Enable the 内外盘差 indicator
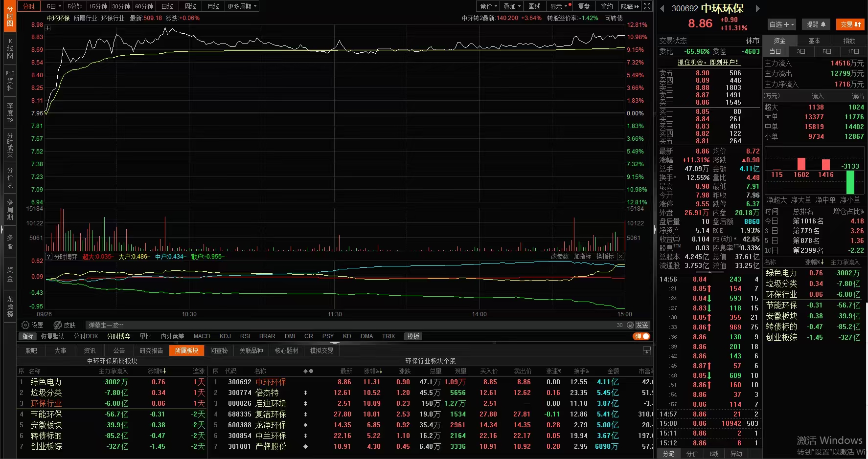This screenshot has width=868, height=459. (172, 336)
